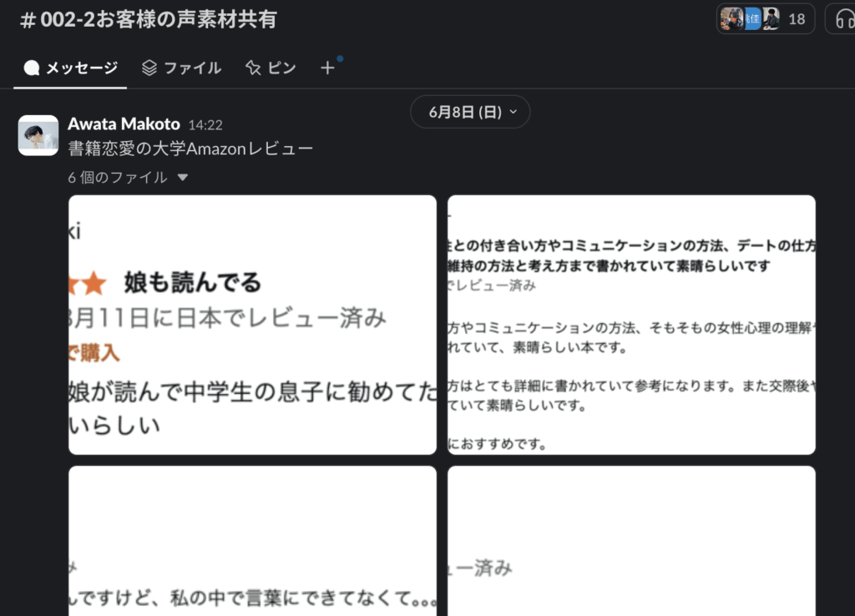Collapse the 6 個のファイル attachments triangle
This screenshot has width=855, height=616.
(x=183, y=178)
